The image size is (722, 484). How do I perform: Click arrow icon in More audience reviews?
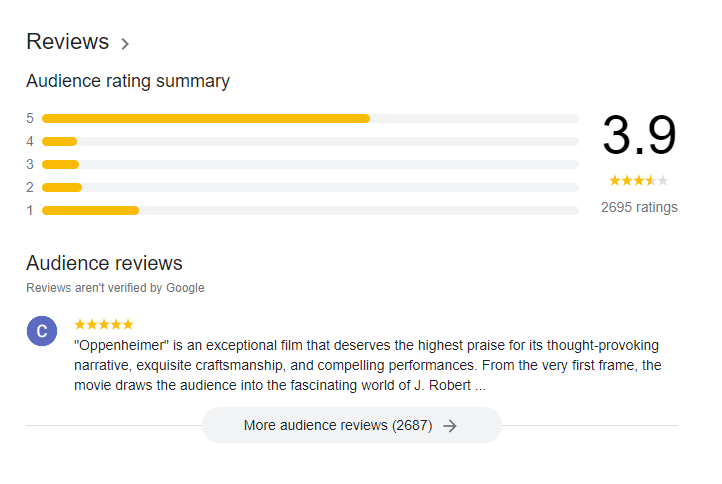450,426
